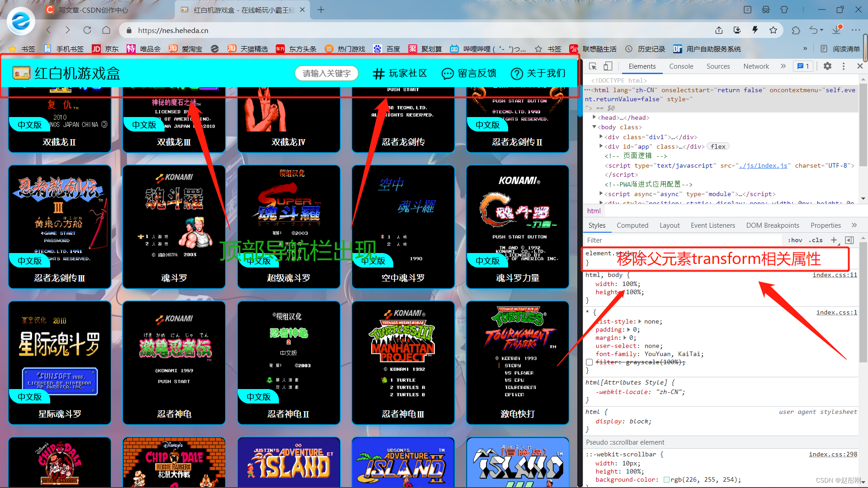Expand the padding property triangle
The width and height of the screenshot is (868, 488).
pos(628,329)
